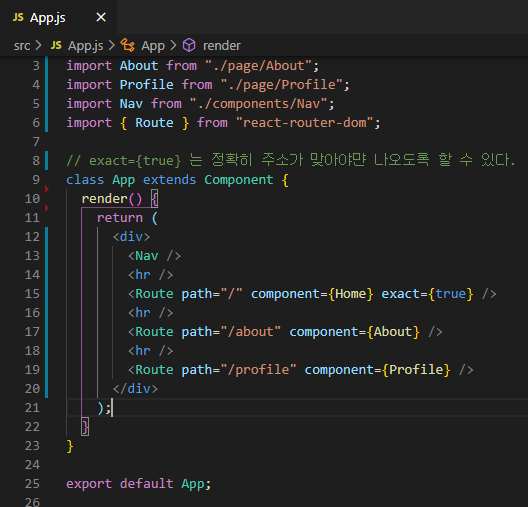This screenshot has width=528, height=507.
Task: Click the "./components/Nav" import path
Action: pyautogui.click(x=258, y=104)
